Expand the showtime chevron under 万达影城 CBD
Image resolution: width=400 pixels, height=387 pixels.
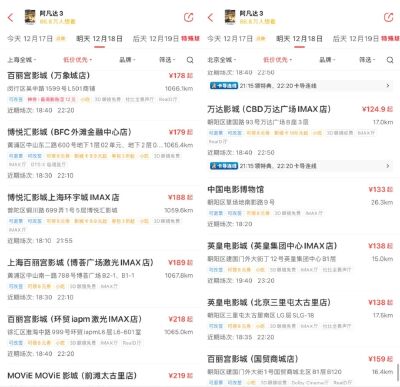388,166
